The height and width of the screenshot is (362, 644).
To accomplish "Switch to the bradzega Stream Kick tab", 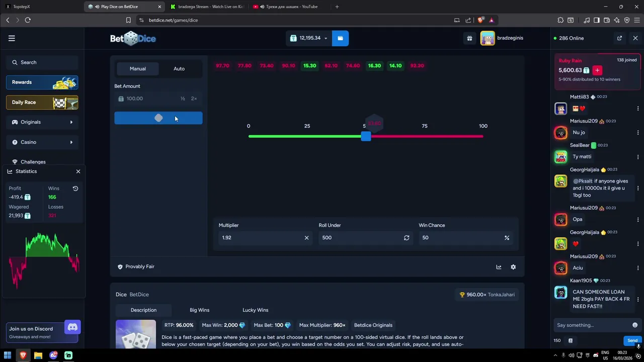I will [207, 7].
